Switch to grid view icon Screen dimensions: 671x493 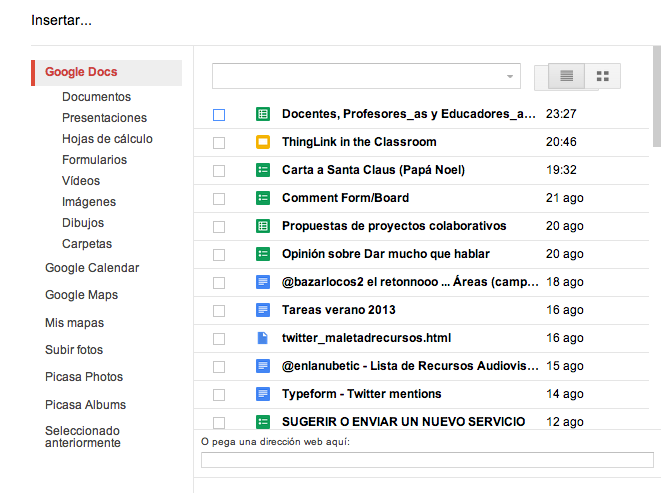603,76
